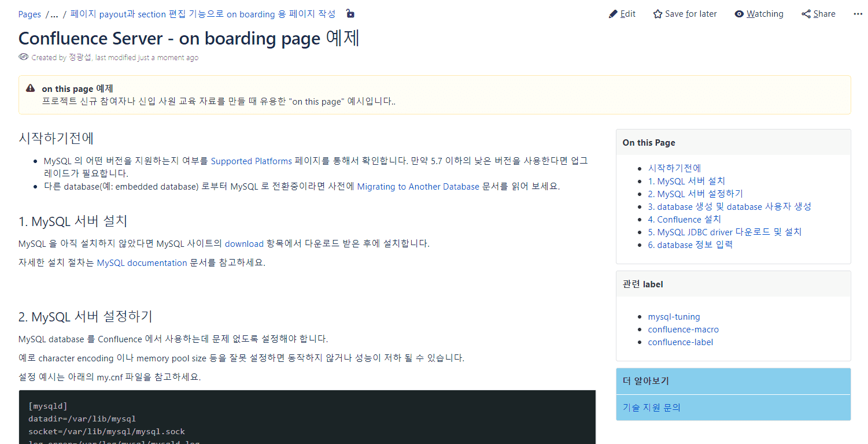This screenshot has height=444, width=868.
Task: Click the Save for later star icon
Action: click(658, 14)
